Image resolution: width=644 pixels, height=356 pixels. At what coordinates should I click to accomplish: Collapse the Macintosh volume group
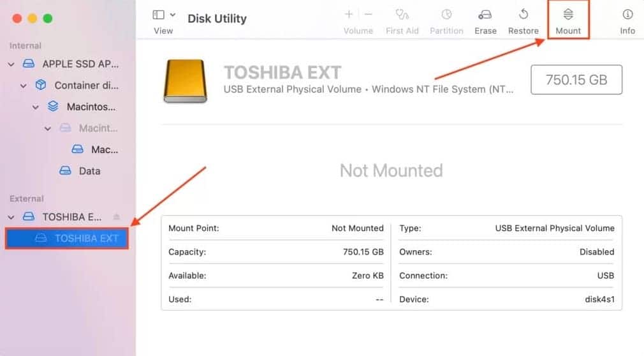[36, 107]
